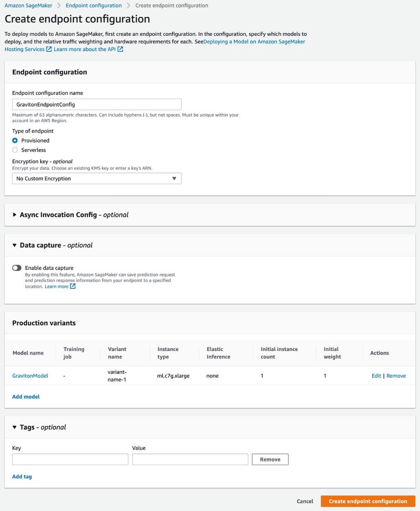The width and height of the screenshot is (420, 511).
Task: Click Create endpoint configuration button
Action: click(x=368, y=501)
